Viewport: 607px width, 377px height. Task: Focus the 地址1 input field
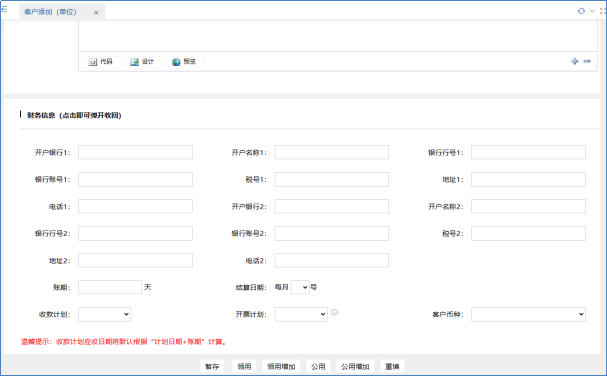pos(528,179)
